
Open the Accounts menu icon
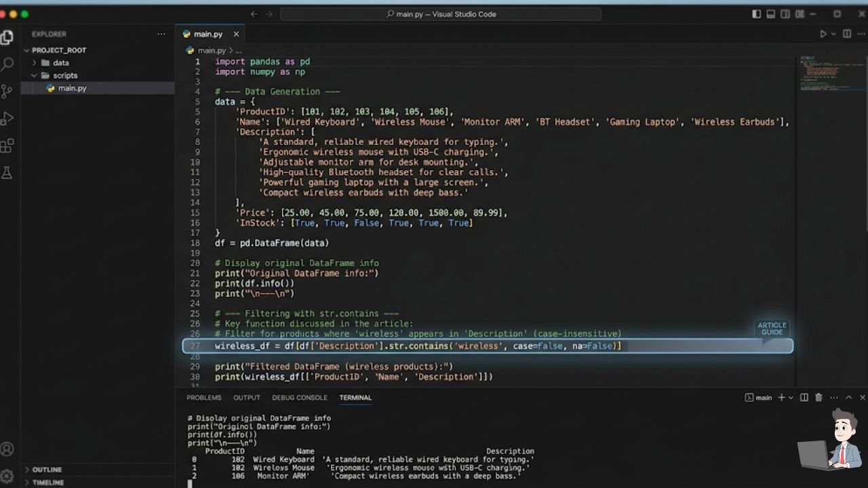7,449
